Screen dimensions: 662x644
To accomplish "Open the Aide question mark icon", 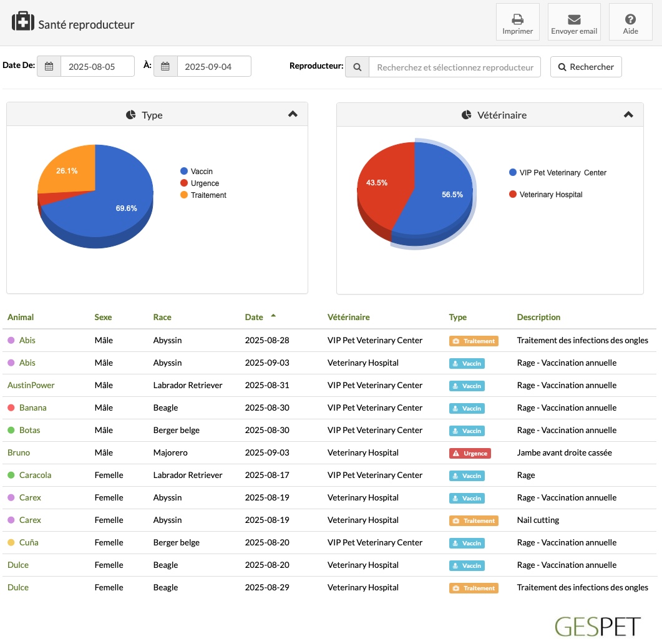I will click(630, 19).
